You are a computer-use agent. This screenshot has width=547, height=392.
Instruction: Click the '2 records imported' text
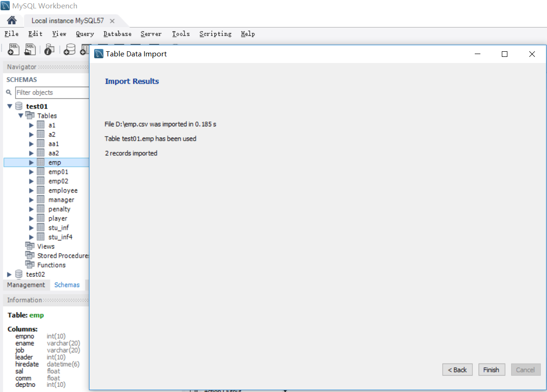coord(131,153)
